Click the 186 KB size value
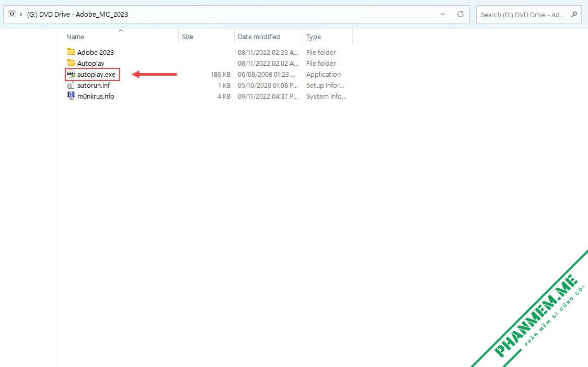 221,74
